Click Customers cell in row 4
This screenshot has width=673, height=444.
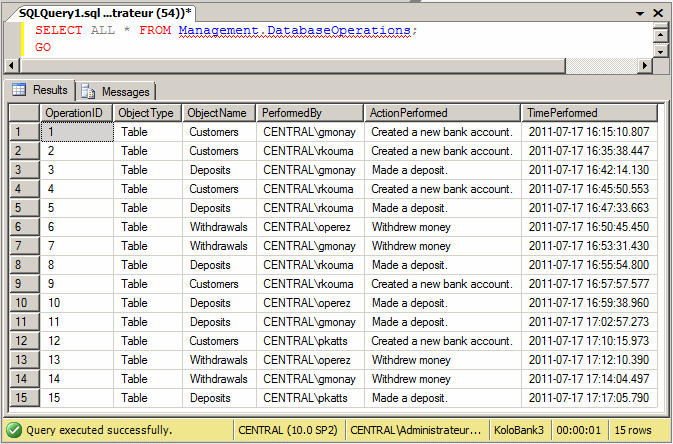[219, 189]
